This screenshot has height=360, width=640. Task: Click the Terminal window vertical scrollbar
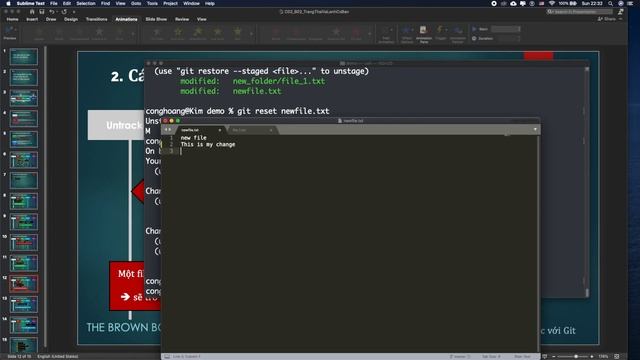click(x=587, y=182)
